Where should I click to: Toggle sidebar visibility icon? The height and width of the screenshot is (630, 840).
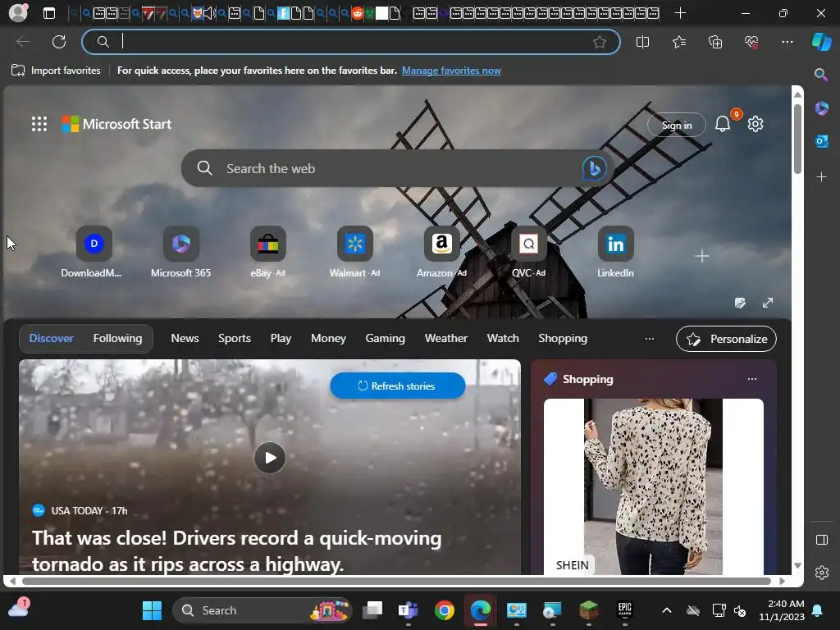point(821,540)
